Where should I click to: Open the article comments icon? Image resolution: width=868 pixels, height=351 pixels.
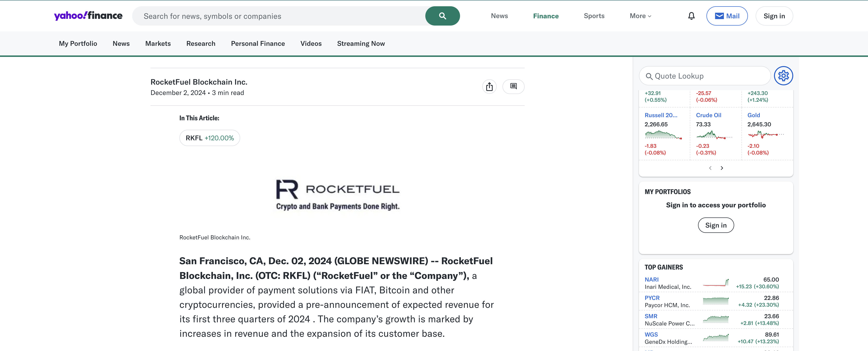(x=513, y=87)
